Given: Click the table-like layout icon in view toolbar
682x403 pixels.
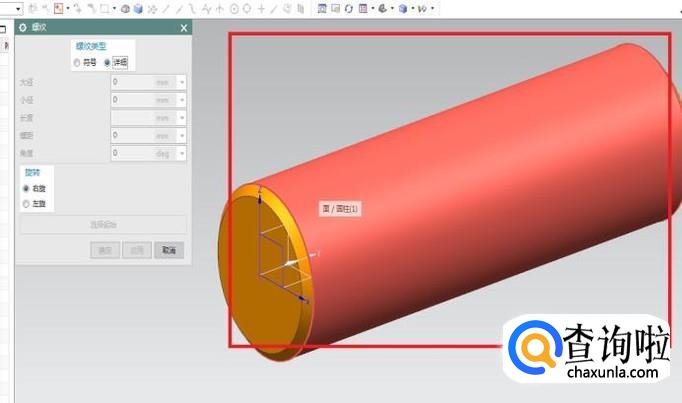Looking at the screenshot, I should click(363, 8).
